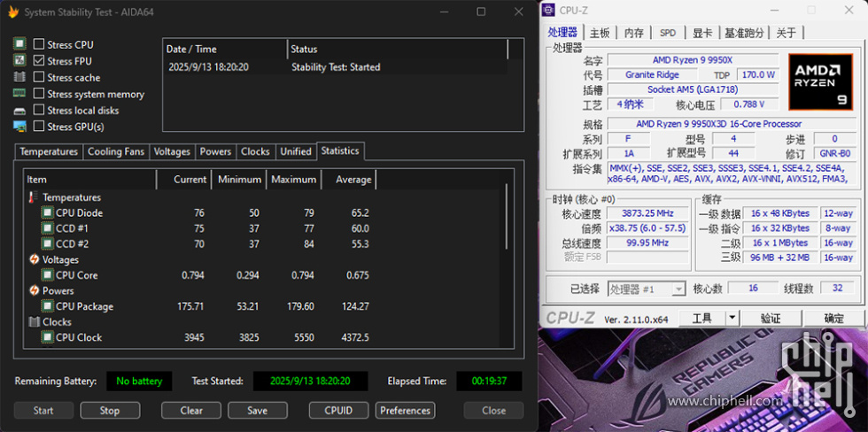Screen dimensions: 868x432
Task: Click the Voltages category icon in statistics list
Action: tap(34, 259)
